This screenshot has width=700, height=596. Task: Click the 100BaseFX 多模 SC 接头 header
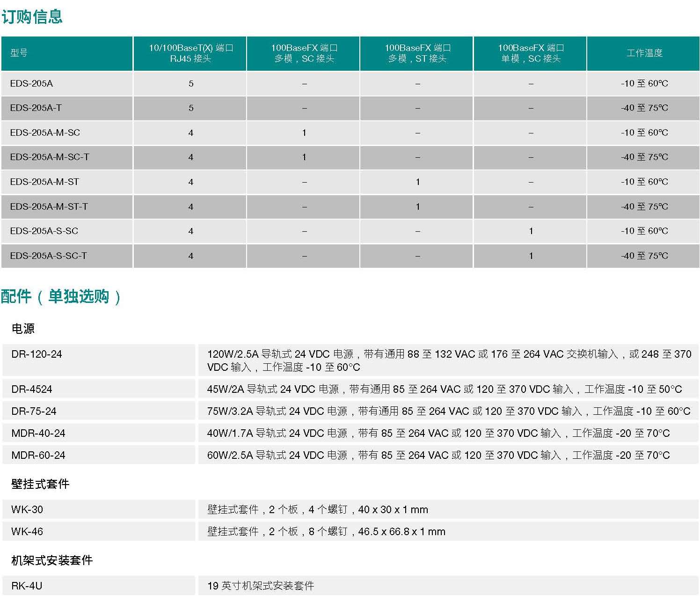click(x=304, y=53)
